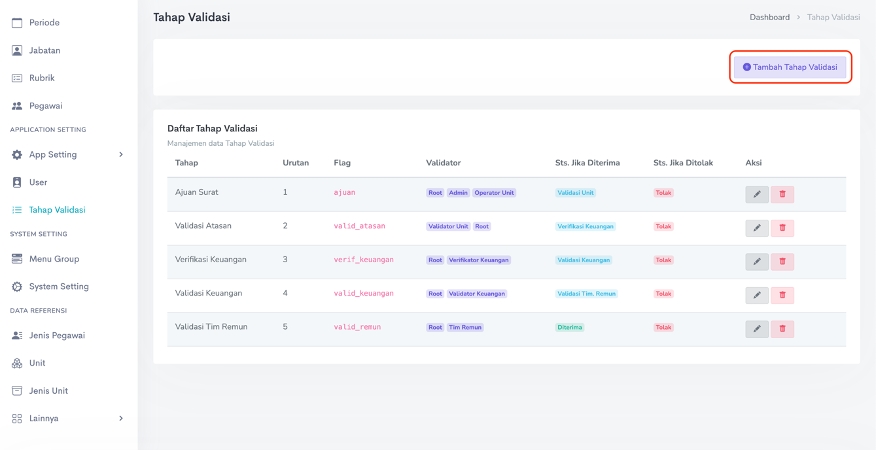Delete the Validasi Atasan row

coord(782,228)
